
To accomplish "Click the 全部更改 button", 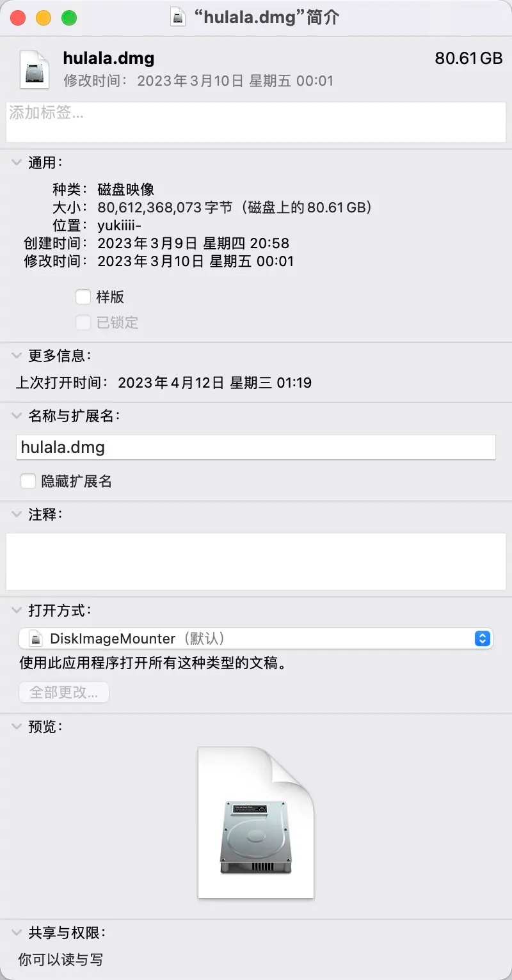I will click(x=64, y=692).
